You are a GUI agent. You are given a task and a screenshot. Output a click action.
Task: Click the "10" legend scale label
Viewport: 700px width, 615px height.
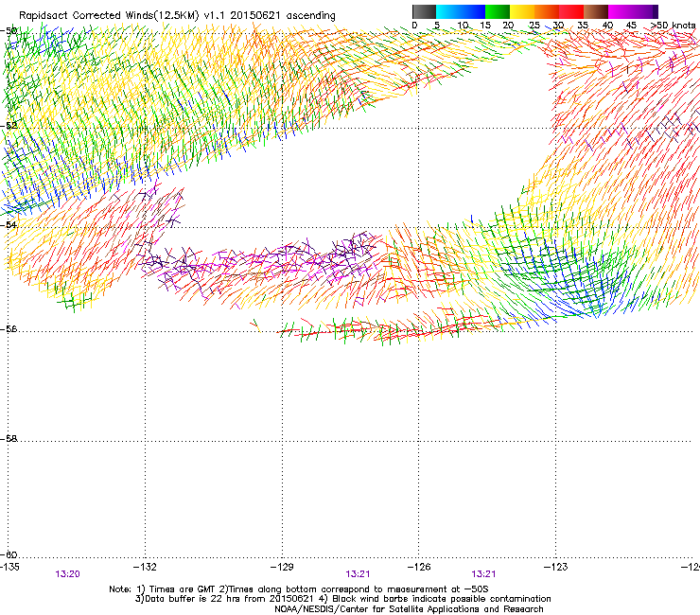[463, 25]
